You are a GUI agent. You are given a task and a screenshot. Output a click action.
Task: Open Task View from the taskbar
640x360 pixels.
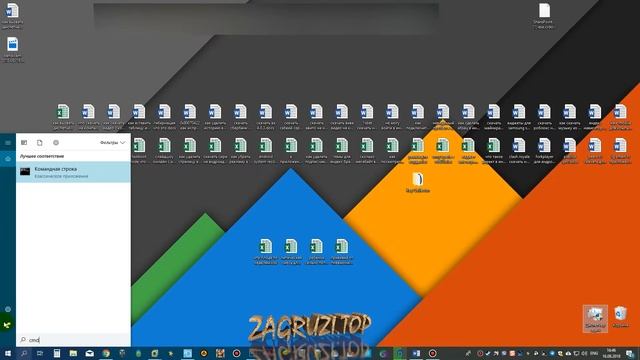tap(40, 353)
